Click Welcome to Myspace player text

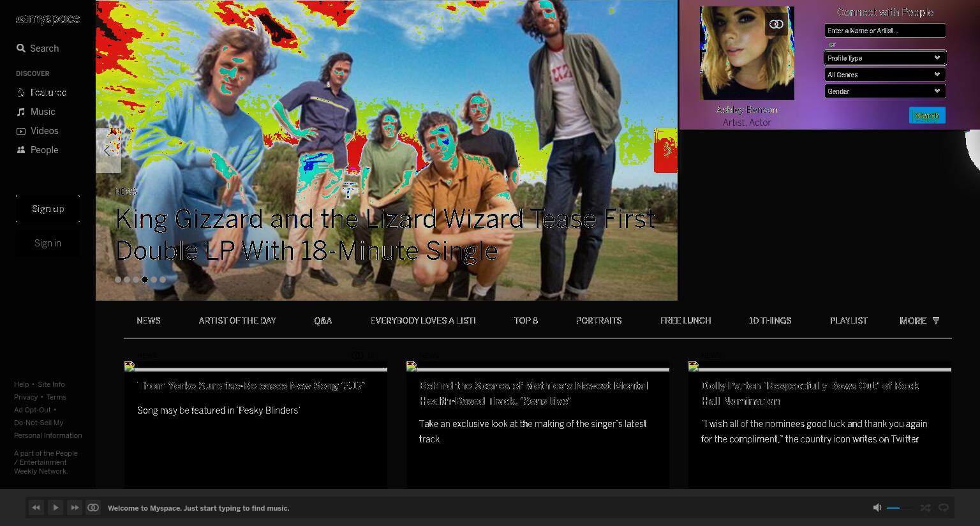[x=198, y=508]
